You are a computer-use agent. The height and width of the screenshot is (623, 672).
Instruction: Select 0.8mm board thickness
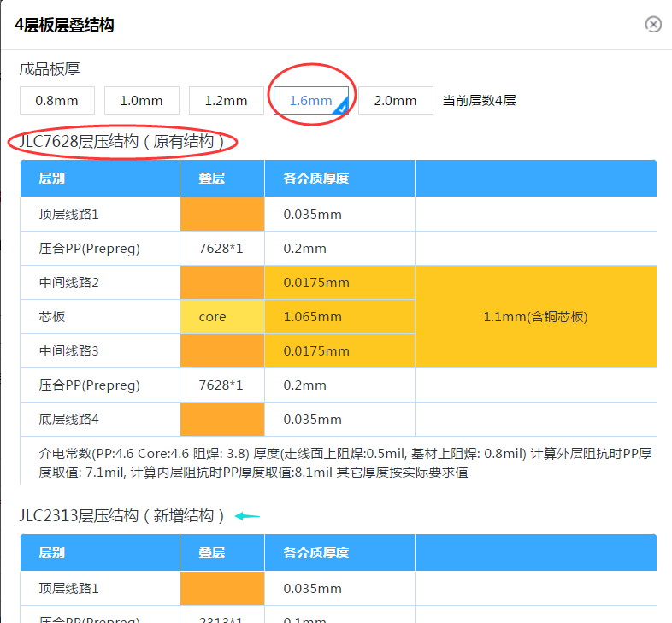click(57, 101)
